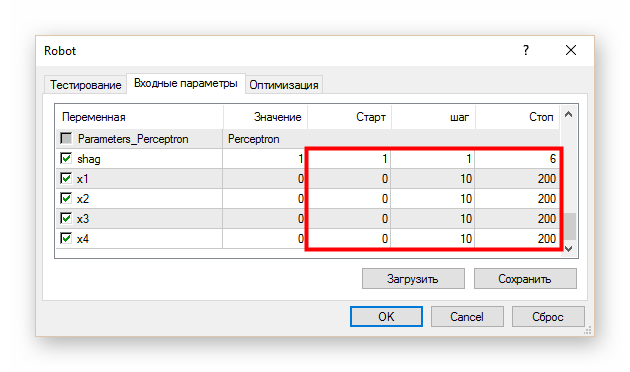This screenshot has height=372, width=630.
Task: Select the shag variable name
Action: pyautogui.click(x=89, y=159)
